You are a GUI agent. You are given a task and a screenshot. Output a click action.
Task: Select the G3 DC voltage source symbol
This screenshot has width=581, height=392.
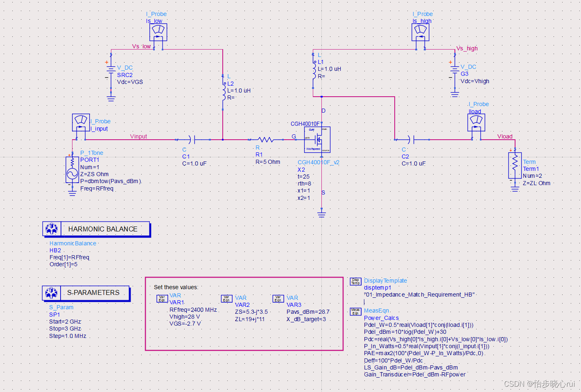pyautogui.click(x=454, y=70)
